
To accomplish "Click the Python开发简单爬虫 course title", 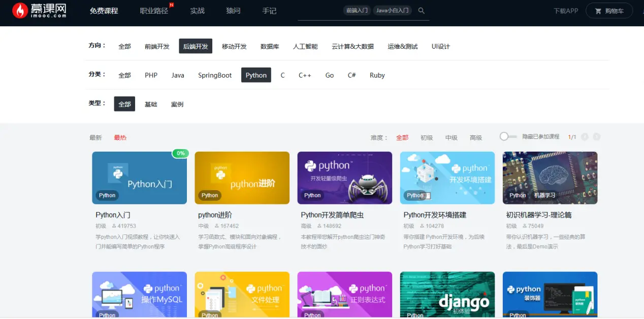I will click(332, 215).
